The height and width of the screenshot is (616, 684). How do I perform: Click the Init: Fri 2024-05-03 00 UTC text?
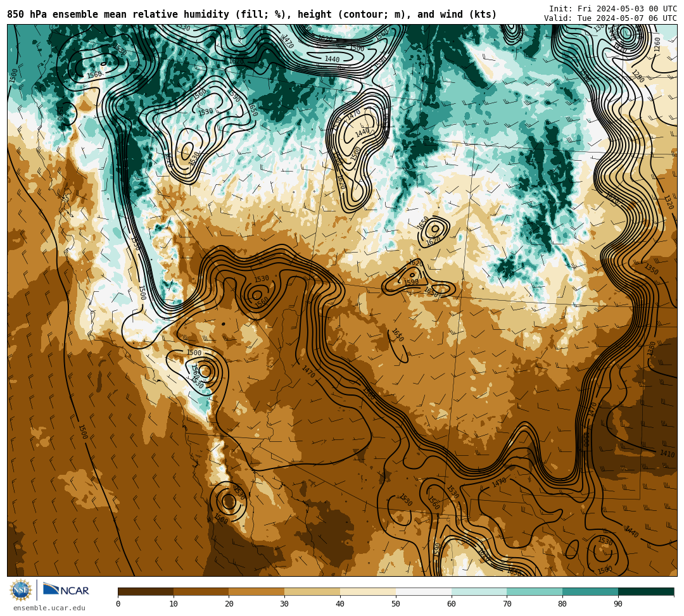613,8
